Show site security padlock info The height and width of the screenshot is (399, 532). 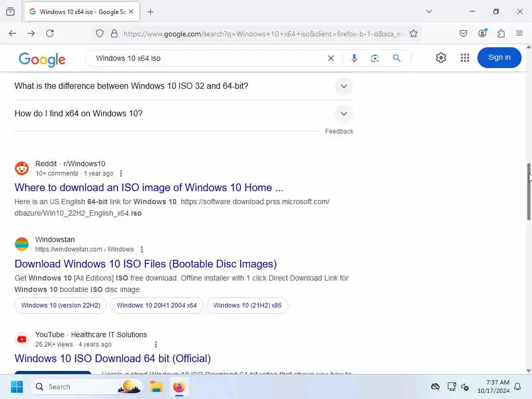click(x=114, y=34)
